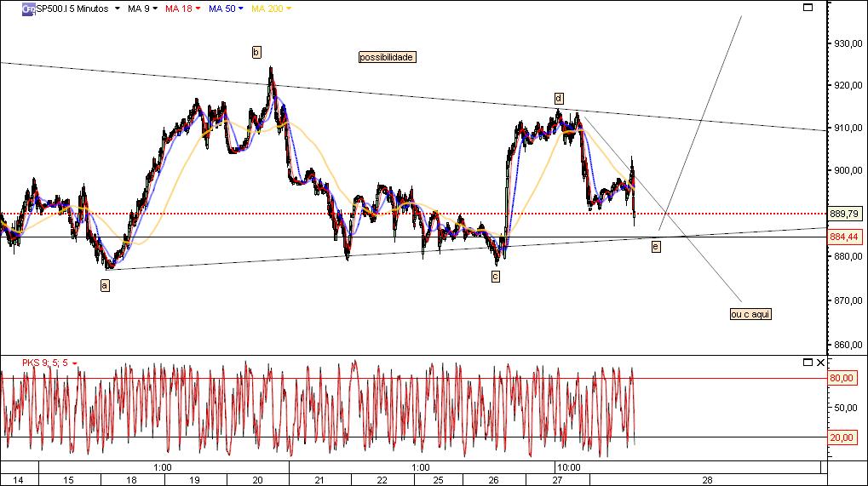Select the 'ou c aqui' annotation label
Image resolution: width=868 pixels, height=486 pixels.
pos(750,314)
